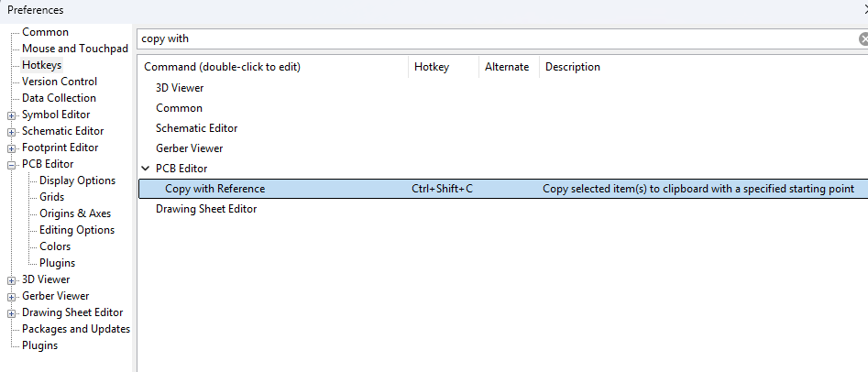Clear the hotkey search filter text
Image resolution: width=868 pixels, height=372 pixels.
863,38
